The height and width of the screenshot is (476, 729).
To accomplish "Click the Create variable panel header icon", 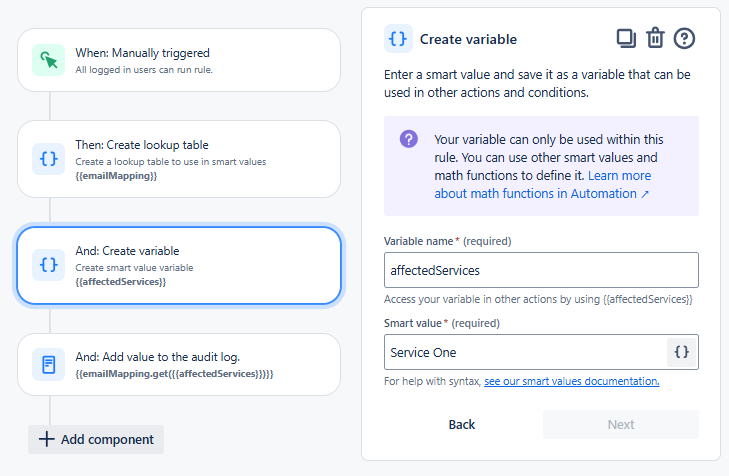I will click(398, 39).
